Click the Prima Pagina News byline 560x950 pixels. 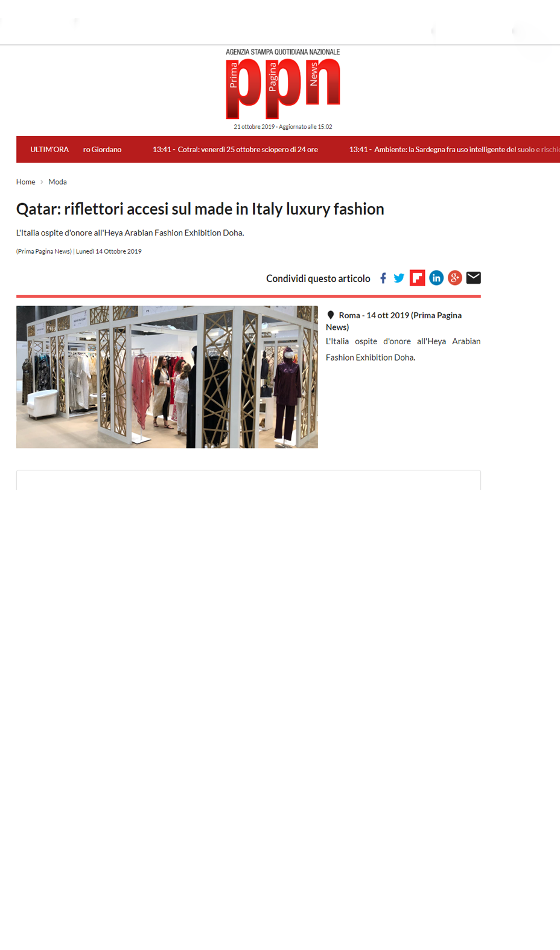pyautogui.click(x=44, y=251)
